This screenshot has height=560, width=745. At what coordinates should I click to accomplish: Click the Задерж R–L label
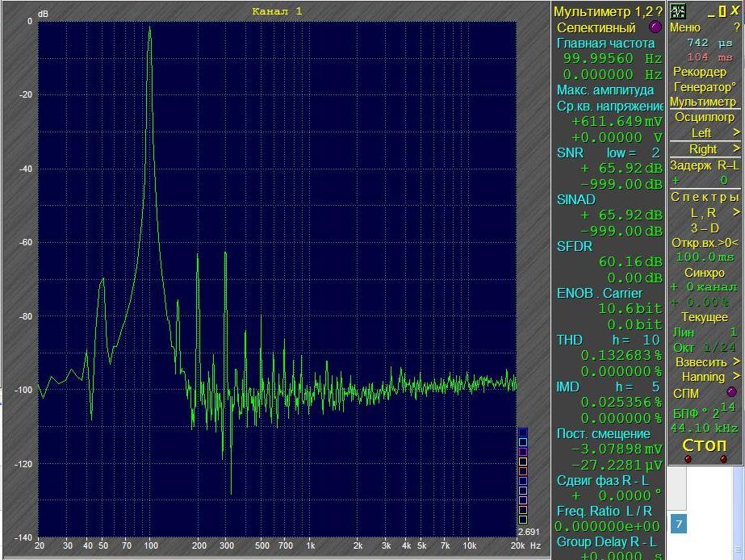pos(704,165)
